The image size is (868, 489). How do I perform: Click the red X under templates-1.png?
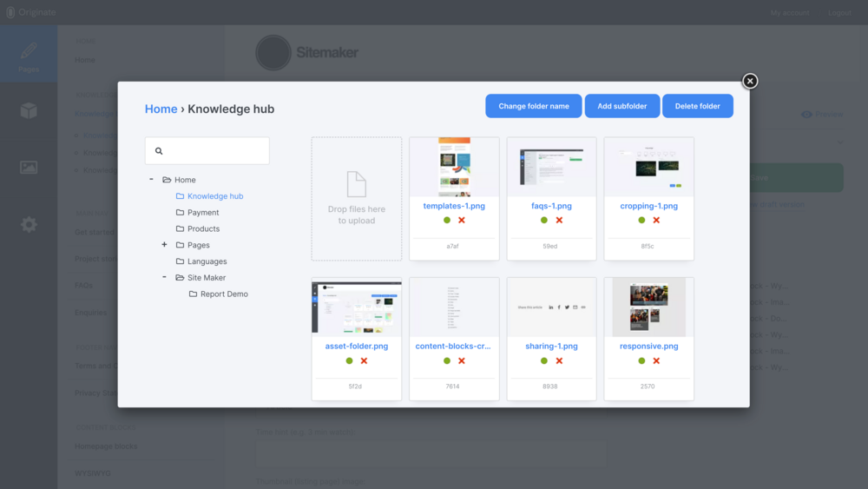tap(462, 221)
